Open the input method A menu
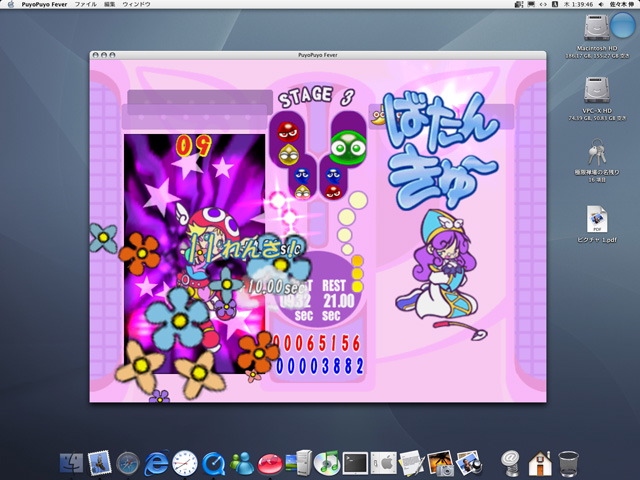This screenshot has height=480, width=640. coord(555,4)
